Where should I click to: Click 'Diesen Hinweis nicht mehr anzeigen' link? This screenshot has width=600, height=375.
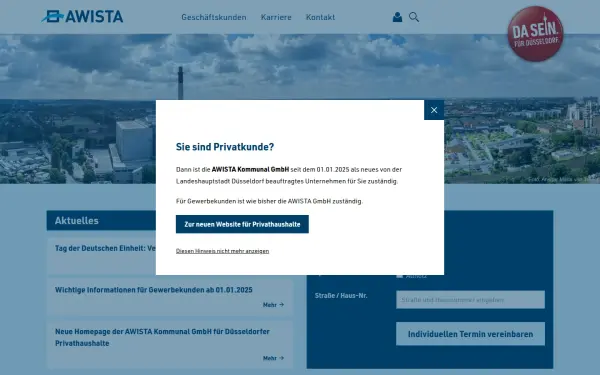(222, 251)
